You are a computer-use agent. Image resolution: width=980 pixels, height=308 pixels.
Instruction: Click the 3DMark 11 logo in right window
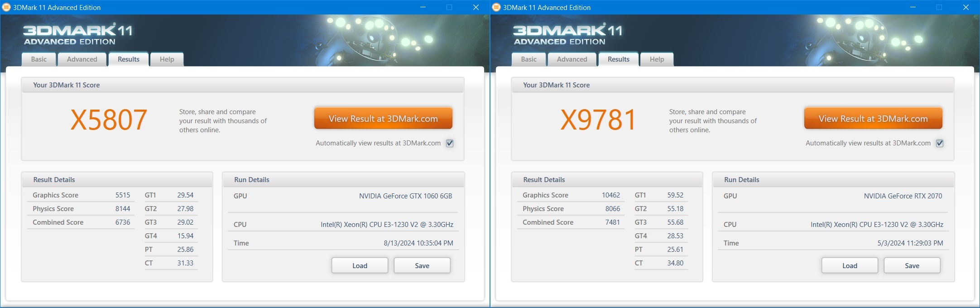coord(567,34)
